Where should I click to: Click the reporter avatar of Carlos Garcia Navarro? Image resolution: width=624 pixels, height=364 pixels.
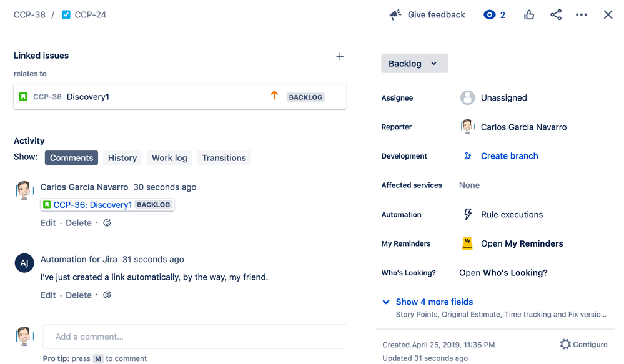[467, 127]
